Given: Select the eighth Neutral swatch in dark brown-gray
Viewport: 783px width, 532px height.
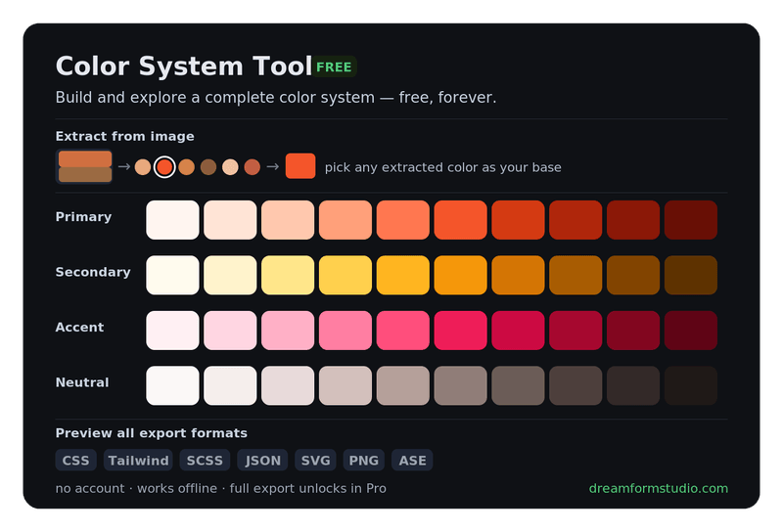Looking at the screenshot, I should coord(576,385).
